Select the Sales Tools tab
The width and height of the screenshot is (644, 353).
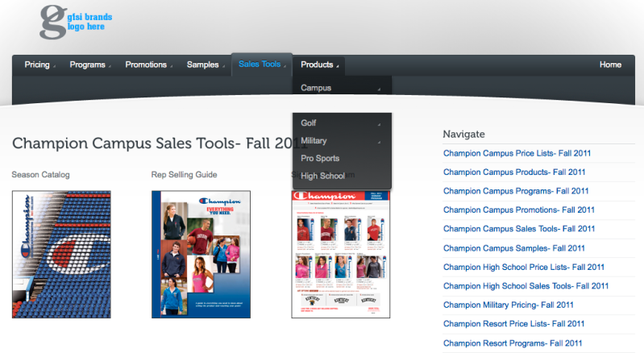(262, 64)
